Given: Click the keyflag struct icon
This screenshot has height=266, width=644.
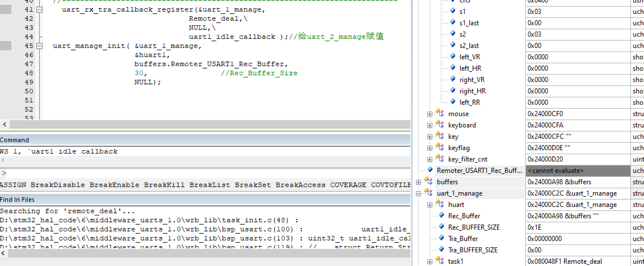Looking at the screenshot, I should point(440,148).
